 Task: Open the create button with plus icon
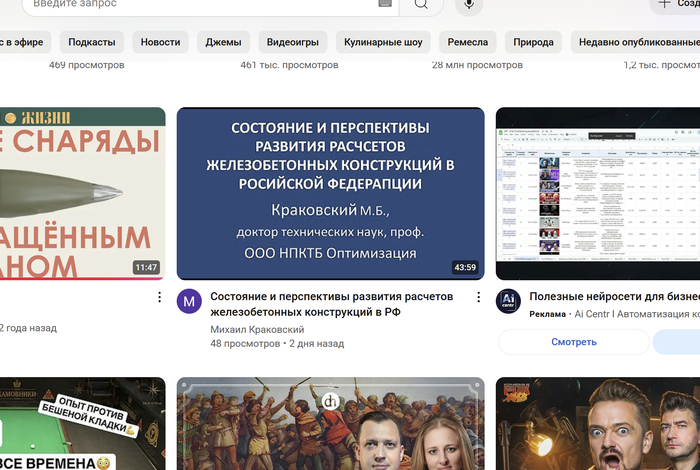[676, 4]
